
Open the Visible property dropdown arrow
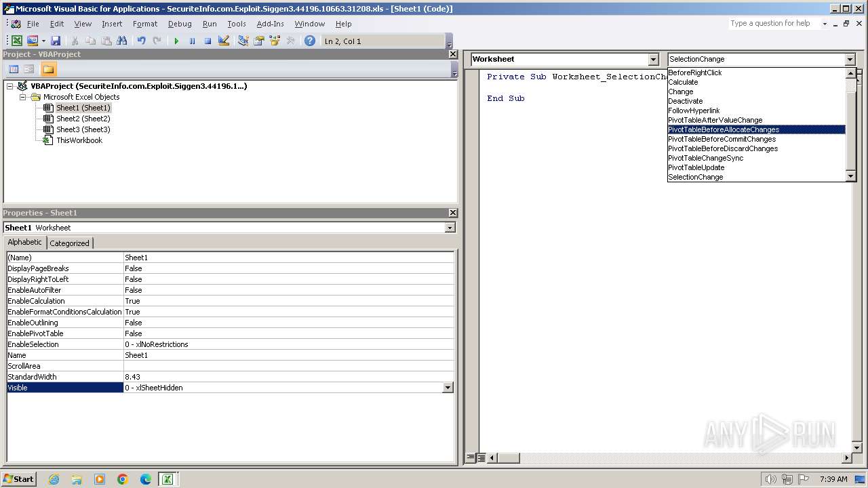click(x=448, y=388)
